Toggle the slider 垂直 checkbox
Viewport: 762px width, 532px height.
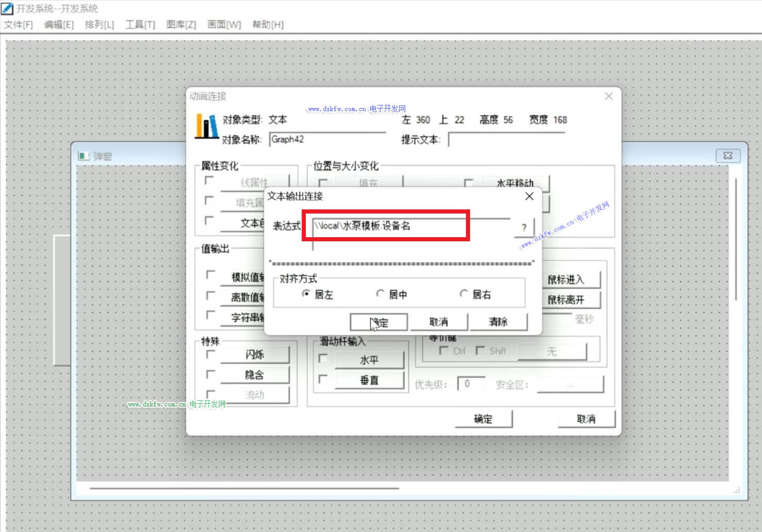[x=323, y=379]
